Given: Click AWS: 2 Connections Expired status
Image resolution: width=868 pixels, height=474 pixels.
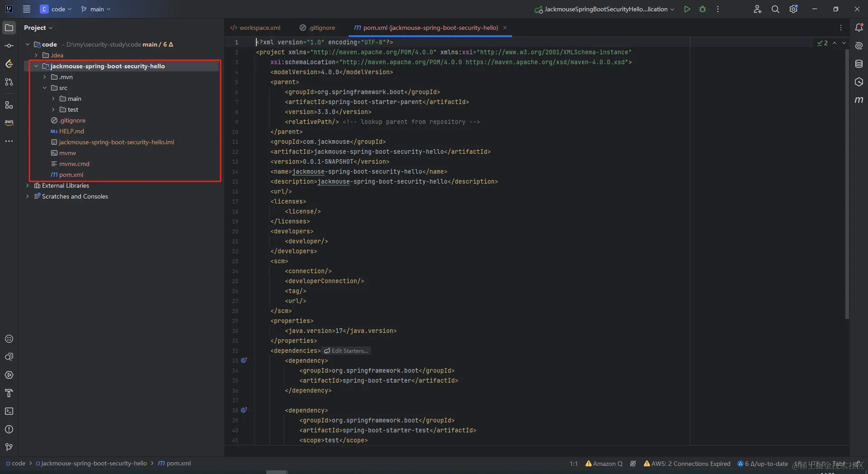Looking at the screenshot, I should [x=687, y=464].
